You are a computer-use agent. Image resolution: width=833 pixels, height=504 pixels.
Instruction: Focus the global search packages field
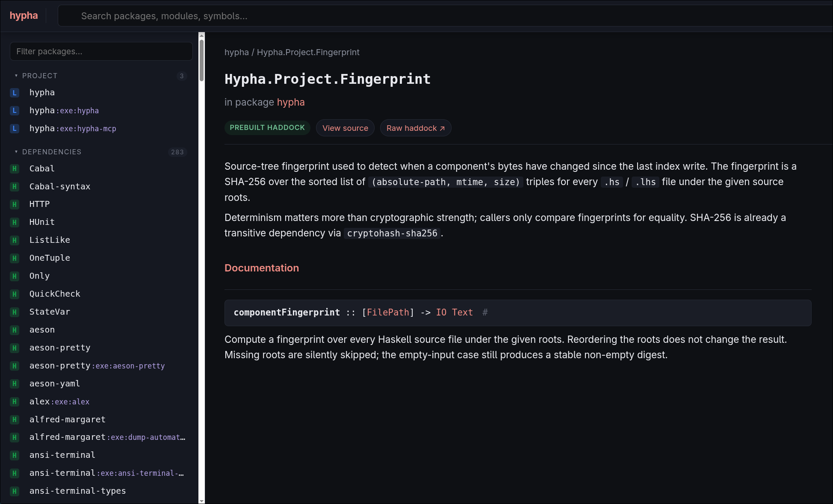click(445, 16)
